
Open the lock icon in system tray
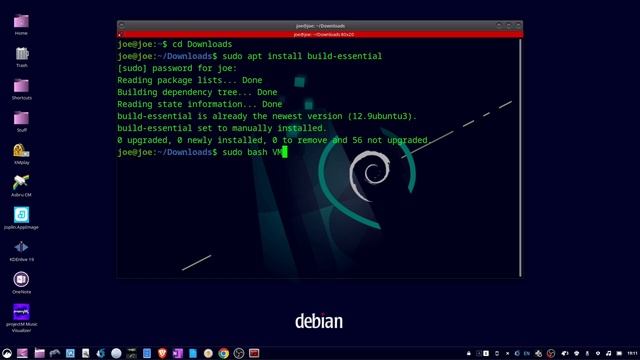[469, 353]
